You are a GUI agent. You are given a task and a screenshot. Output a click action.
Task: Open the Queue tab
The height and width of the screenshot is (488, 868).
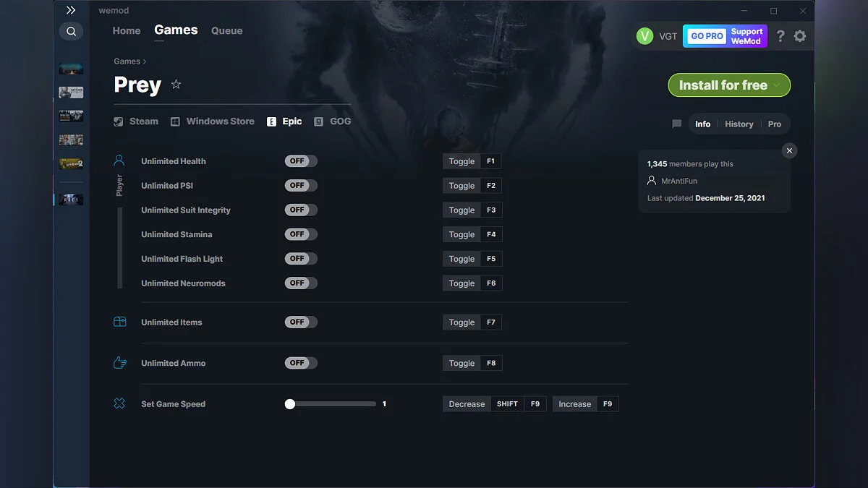click(x=226, y=31)
